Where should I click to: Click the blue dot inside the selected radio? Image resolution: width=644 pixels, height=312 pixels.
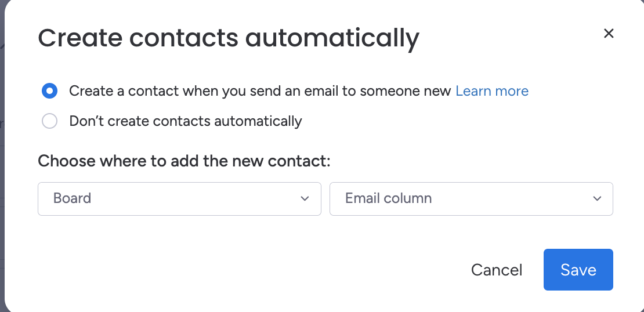click(x=50, y=91)
